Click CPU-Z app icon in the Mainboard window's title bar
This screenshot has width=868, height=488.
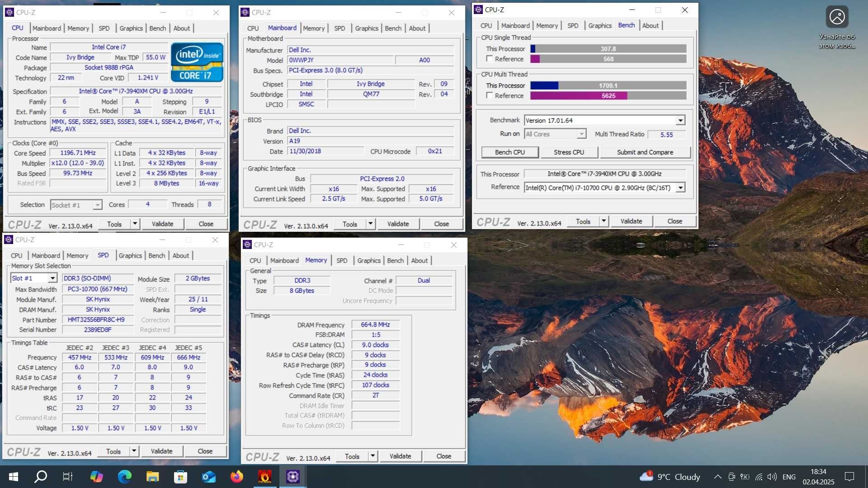tap(245, 13)
